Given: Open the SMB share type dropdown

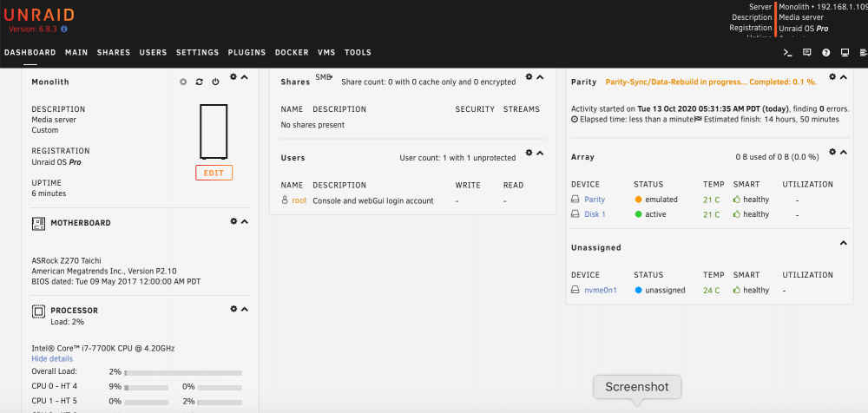Looking at the screenshot, I should (x=324, y=77).
